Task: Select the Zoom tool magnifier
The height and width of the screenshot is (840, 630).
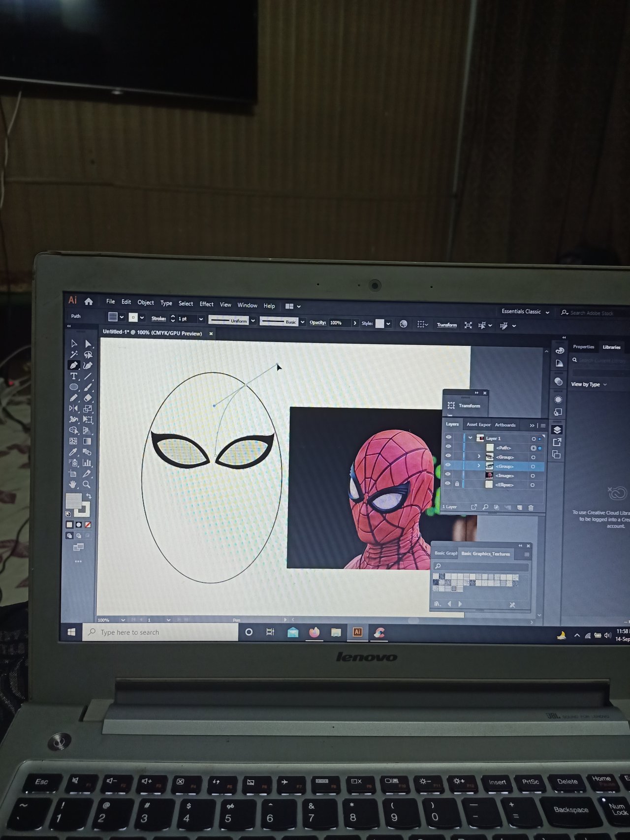Action: (87, 485)
